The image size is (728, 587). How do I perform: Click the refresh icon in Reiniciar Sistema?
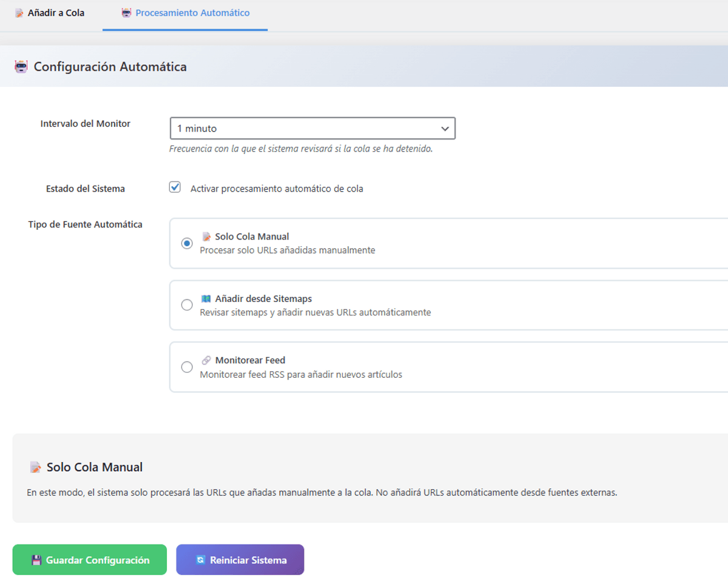200,560
